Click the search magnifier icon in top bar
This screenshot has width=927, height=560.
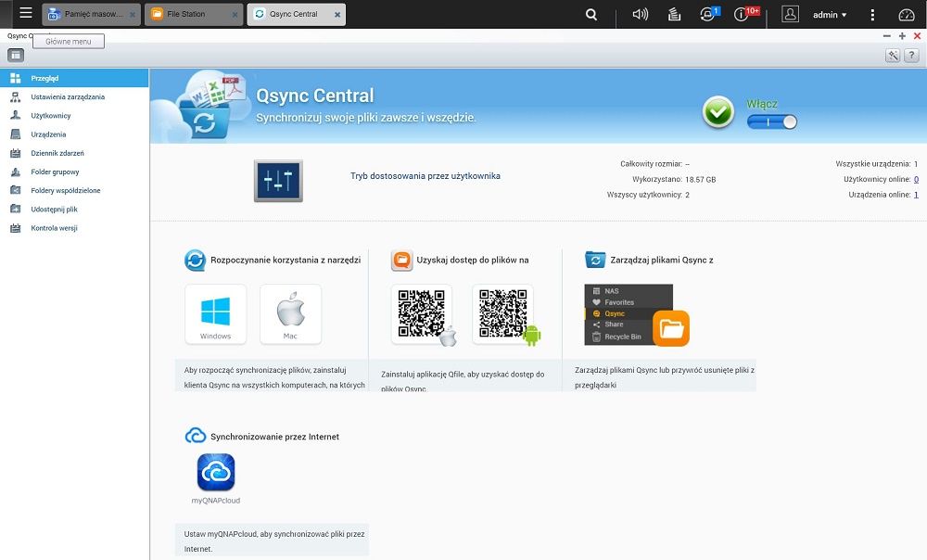pos(591,14)
